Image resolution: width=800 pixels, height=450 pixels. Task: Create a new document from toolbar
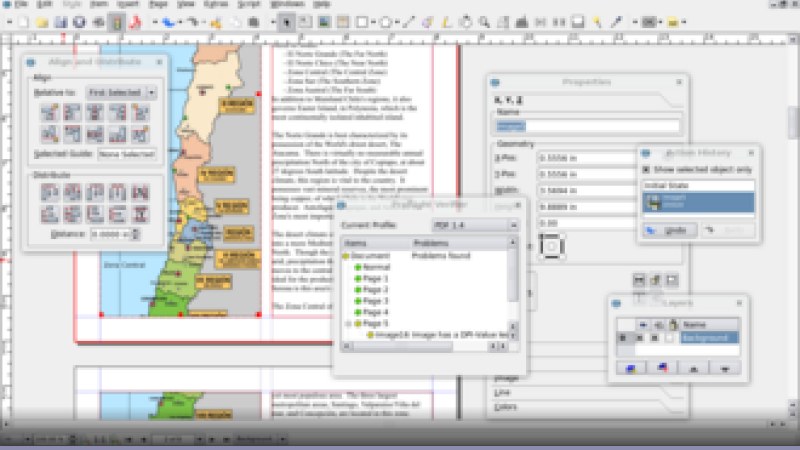pos(23,22)
